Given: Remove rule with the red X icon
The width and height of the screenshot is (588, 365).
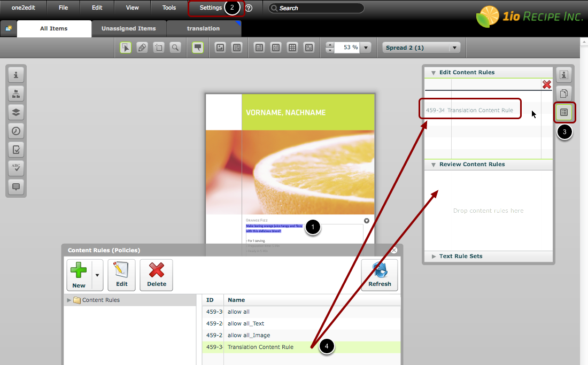Looking at the screenshot, I should pyautogui.click(x=547, y=84).
